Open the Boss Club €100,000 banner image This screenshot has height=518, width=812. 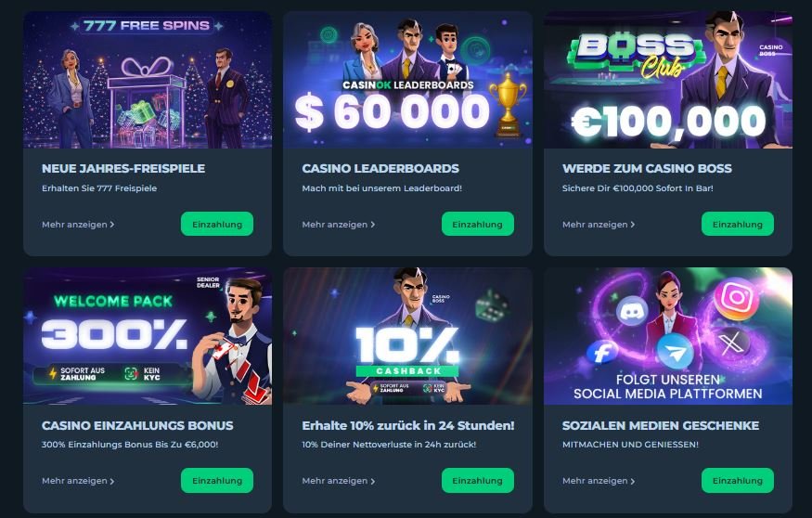[668, 80]
